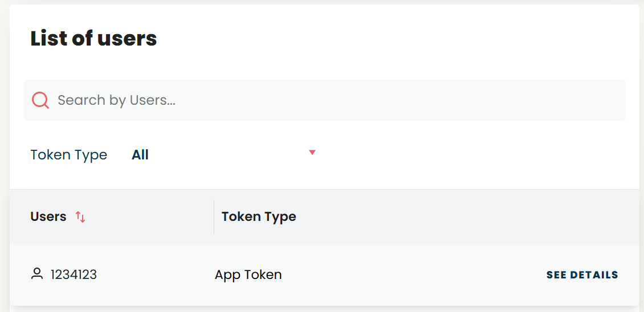Click blank area between All and red triangle

228,155
